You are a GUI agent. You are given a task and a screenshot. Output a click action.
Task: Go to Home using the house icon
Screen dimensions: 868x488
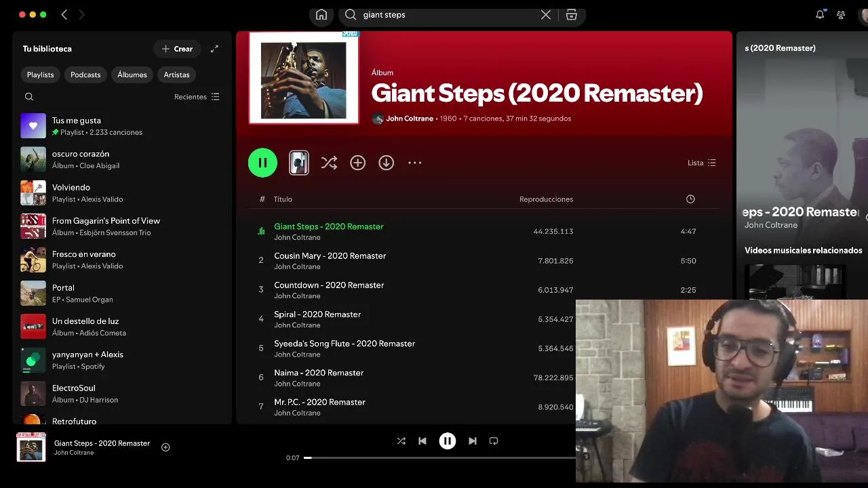coord(321,15)
